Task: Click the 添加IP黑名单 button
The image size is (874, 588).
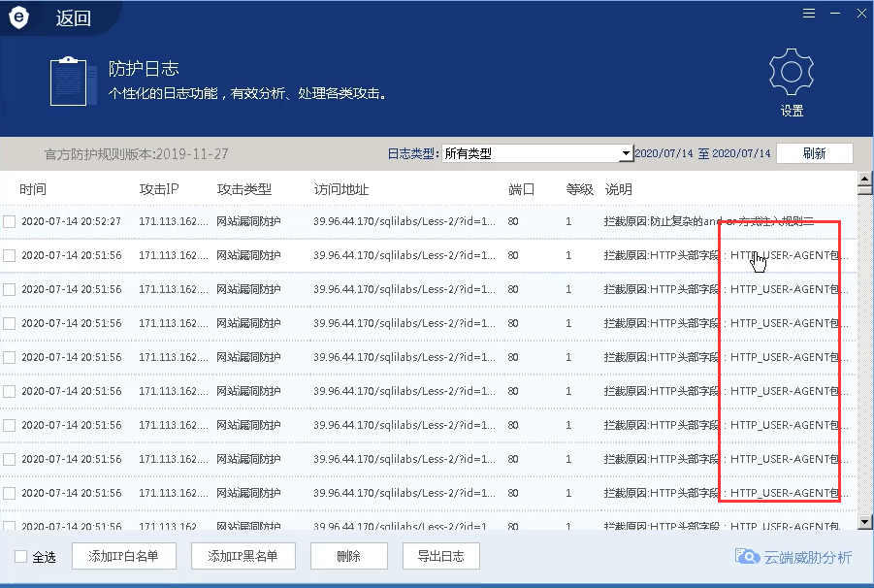Action: [243, 556]
